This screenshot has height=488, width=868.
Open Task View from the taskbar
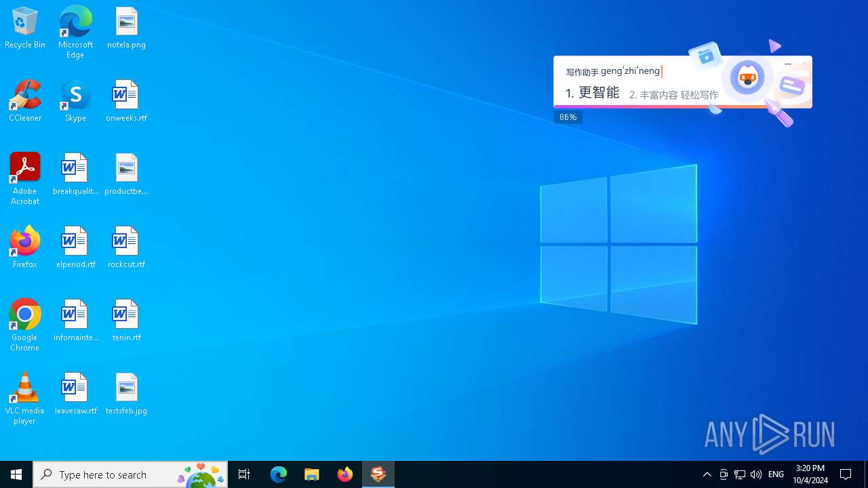coord(244,474)
